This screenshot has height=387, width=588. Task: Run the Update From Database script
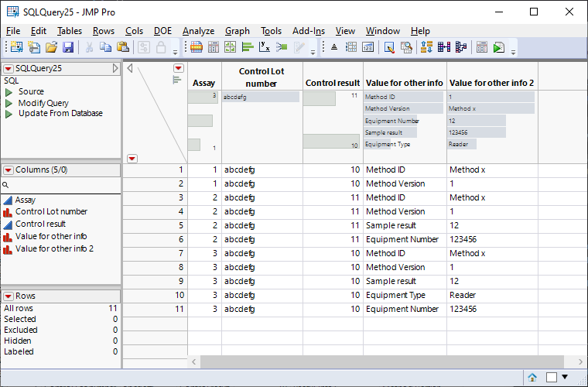click(9, 114)
